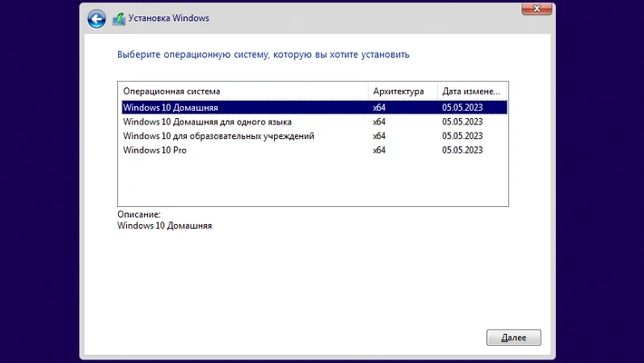Click the Архитектура column header
The width and height of the screenshot is (644, 363).
(403, 92)
